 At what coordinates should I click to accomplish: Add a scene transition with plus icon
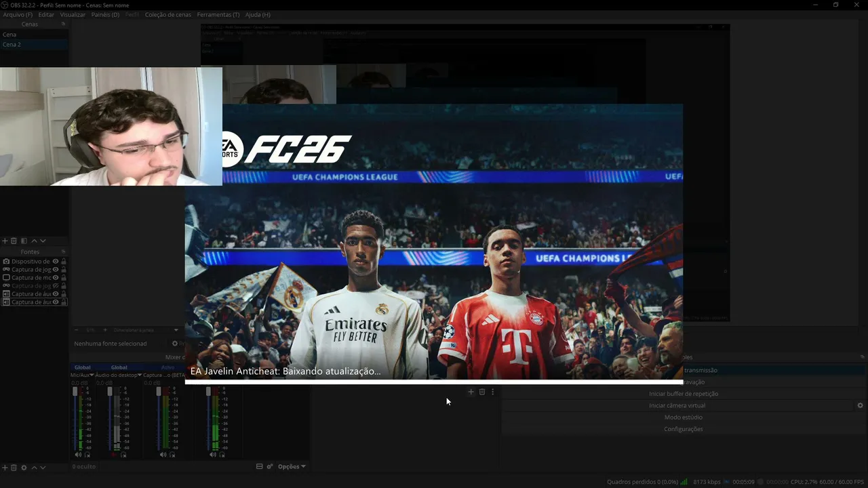(x=471, y=392)
